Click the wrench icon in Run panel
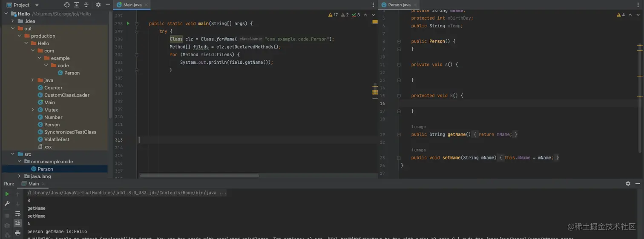Image resolution: width=644 pixels, height=239 pixels. point(7,204)
